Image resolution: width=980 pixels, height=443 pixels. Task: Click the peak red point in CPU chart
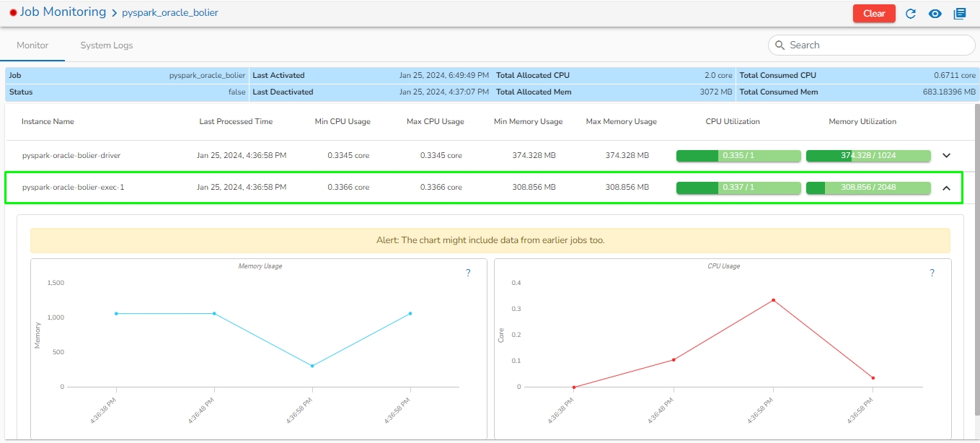click(x=773, y=300)
